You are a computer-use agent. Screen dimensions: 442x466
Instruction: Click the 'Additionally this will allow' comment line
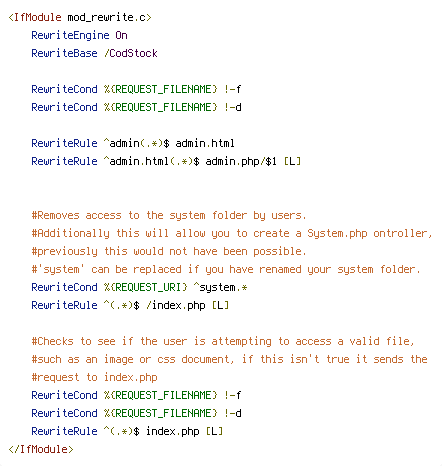tap(232, 233)
